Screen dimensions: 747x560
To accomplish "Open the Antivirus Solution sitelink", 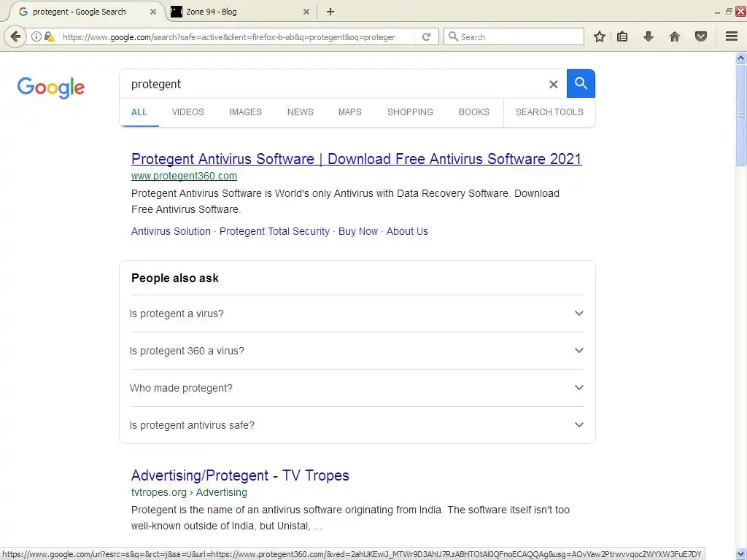I will coord(171,231).
